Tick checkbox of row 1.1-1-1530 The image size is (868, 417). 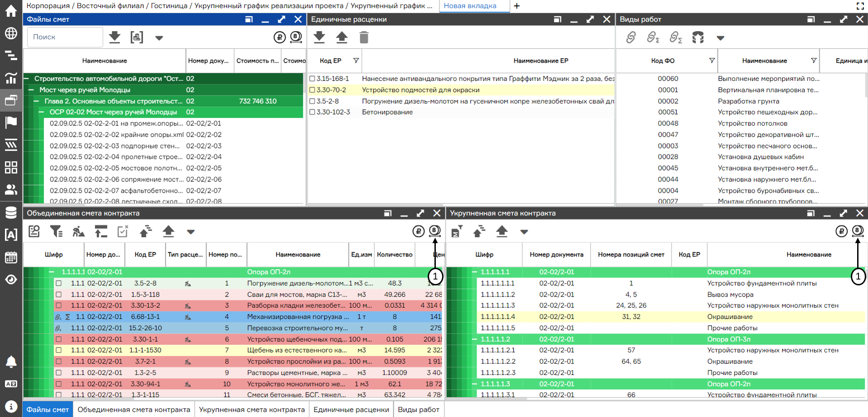click(x=58, y=350)
